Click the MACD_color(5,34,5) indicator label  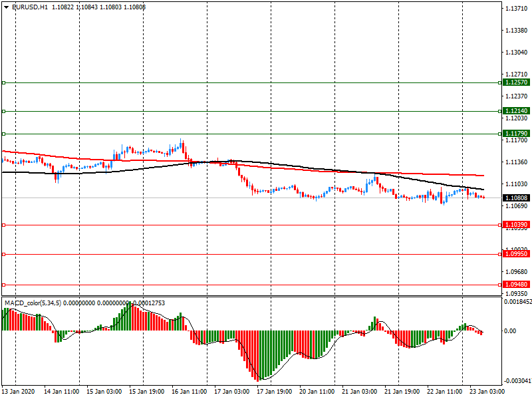click(x=33, y=303)
